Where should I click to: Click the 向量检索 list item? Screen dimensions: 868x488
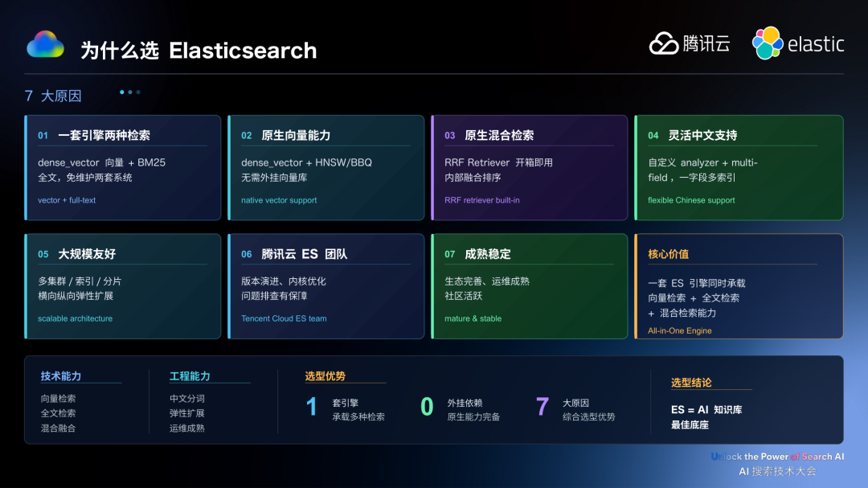coord(58,398)
